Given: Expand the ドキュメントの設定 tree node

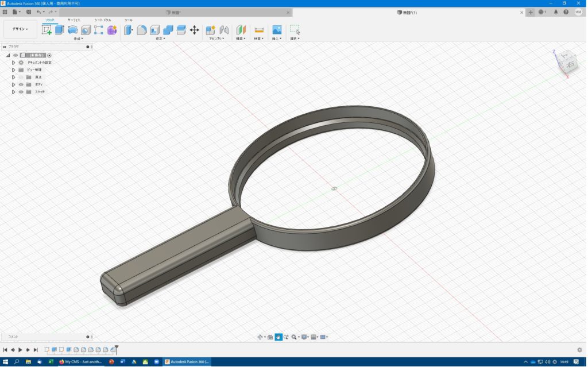Looking at the screenshot, I should click(x=14, y=63).
